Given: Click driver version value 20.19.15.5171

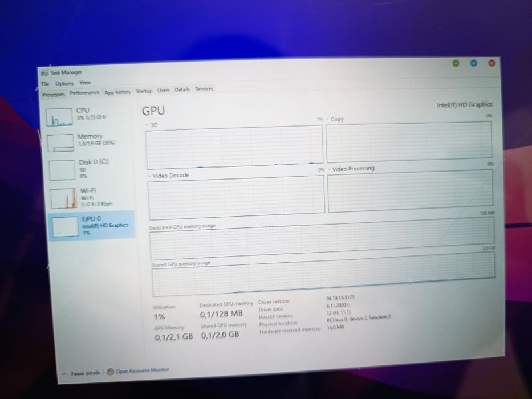Looking at the screenshot, I should click(340, 298).
